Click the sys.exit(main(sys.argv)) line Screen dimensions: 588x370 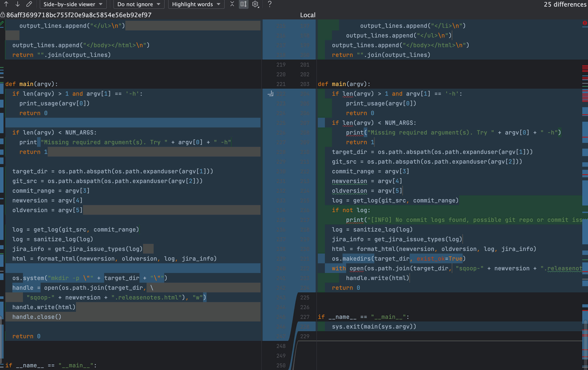coord(374,326)
